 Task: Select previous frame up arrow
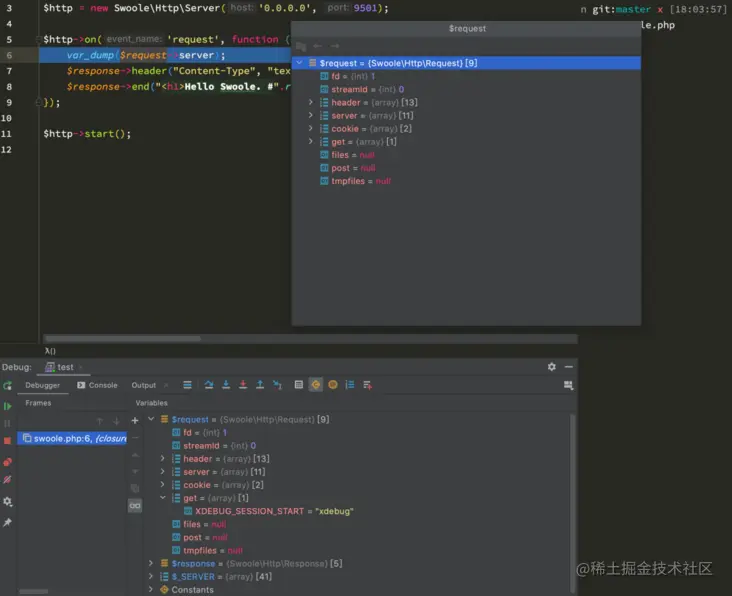(x=99, y=421)
